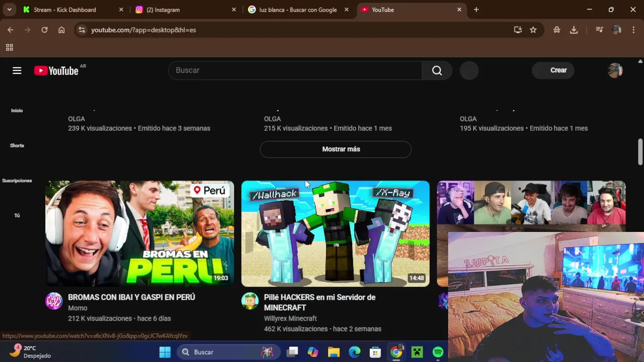The image size is (644, 362).
Task: Click the Crear button
Action: point(553,70)
